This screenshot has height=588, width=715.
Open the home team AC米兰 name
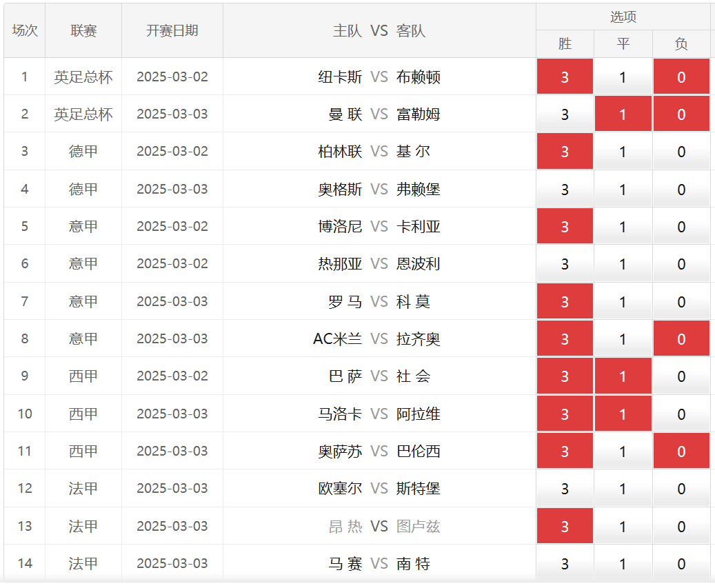[x=337, y=338]
